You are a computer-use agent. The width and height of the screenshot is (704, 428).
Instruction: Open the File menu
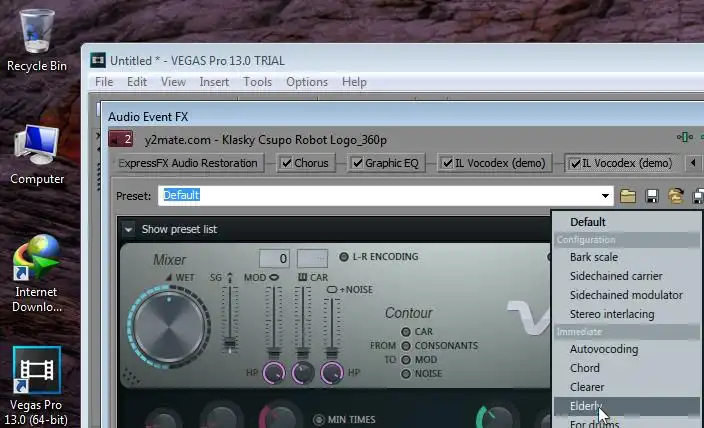(x=104, y=82)
